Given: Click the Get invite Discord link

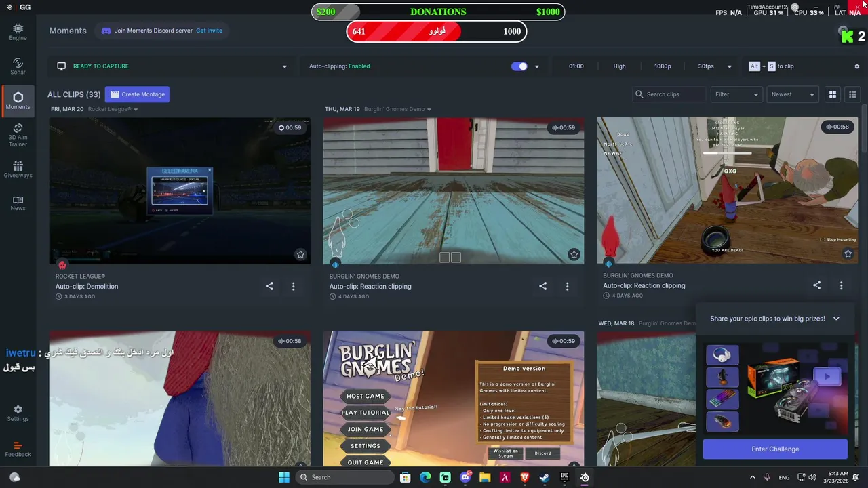Looking at the screenshot, I should 209,30.
